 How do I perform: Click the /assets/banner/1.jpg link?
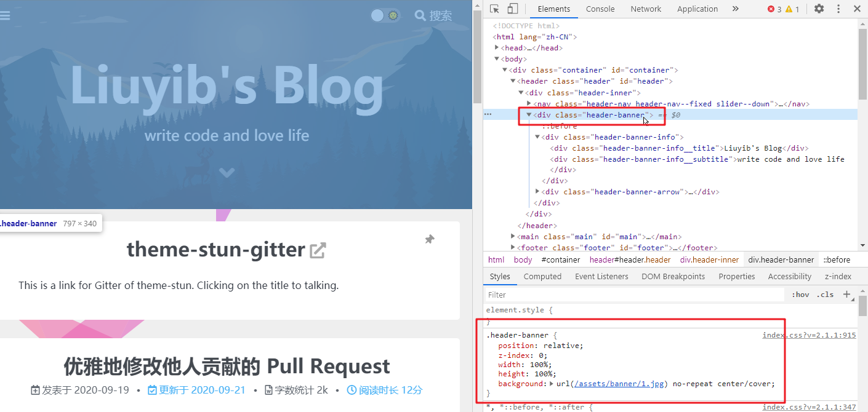620,383
